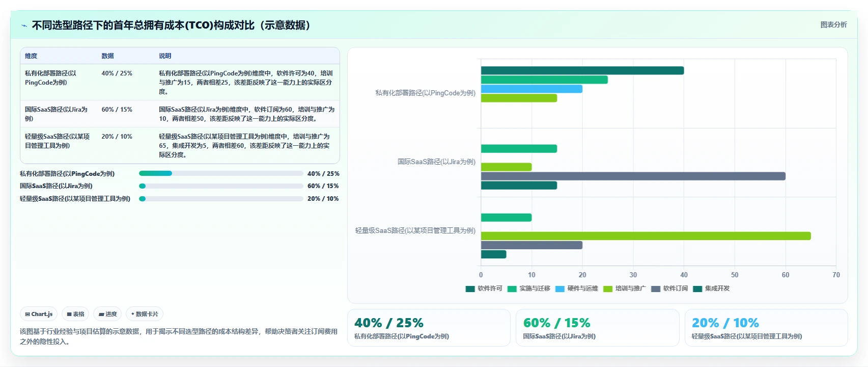Click the 集成开发 bar for Jira path
The width and height of the screenshot is (868, 367).
tap(519, 185)
